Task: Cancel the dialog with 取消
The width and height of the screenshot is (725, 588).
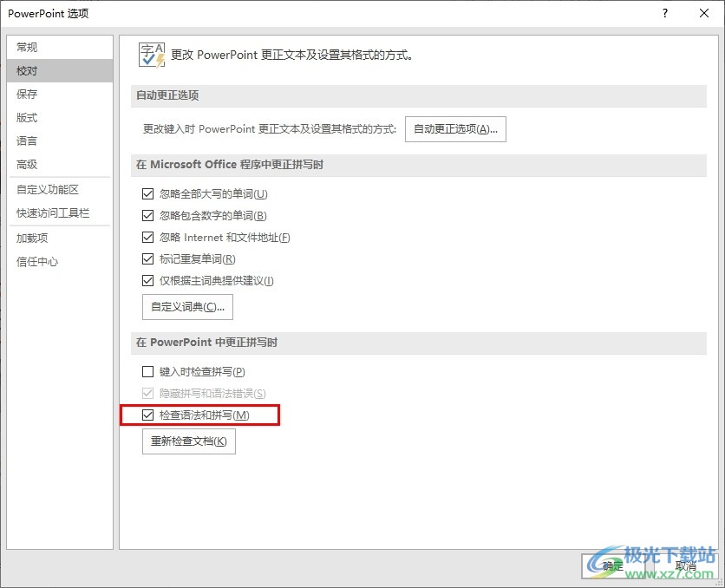Action: pyautogui.click(x=685, y=565)
